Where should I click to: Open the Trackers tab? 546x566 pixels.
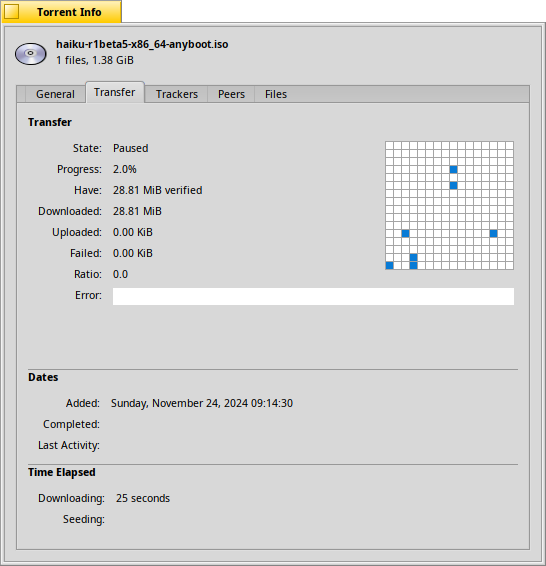(177, 94)
